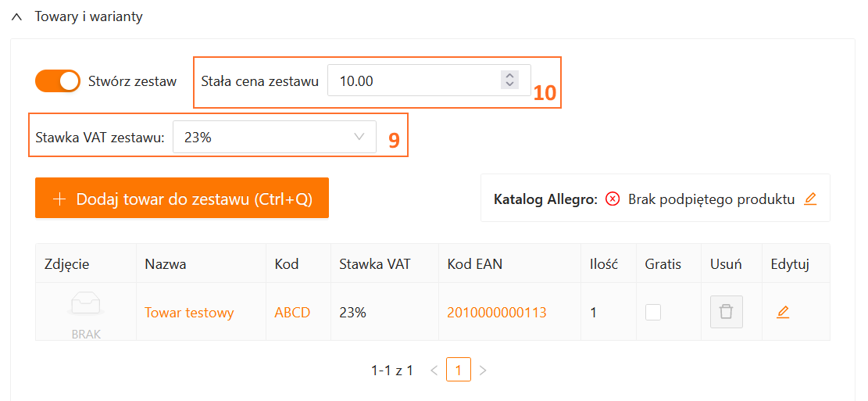Click the EAN code 2010000000113 link
Image resolution: width=868 pixels, height=401 pixels.
496,313
